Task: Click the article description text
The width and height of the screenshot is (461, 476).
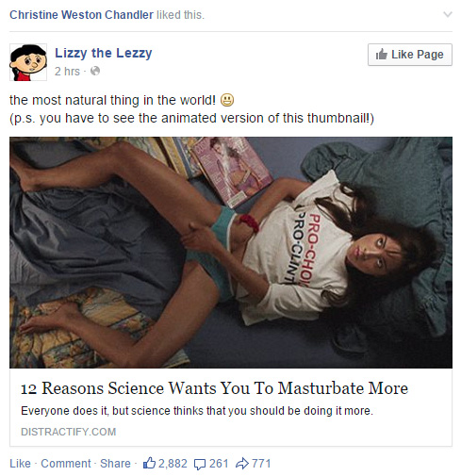Action: [197, 411]
